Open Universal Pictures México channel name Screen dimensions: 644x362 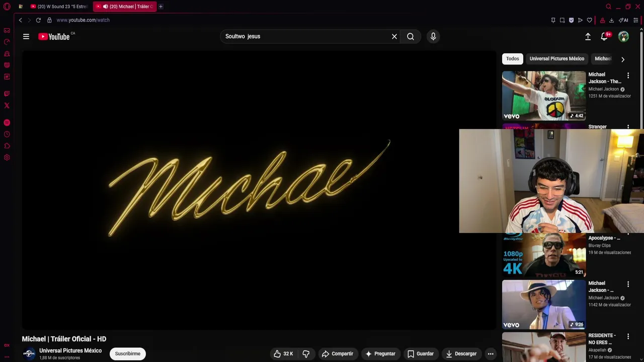70,350
